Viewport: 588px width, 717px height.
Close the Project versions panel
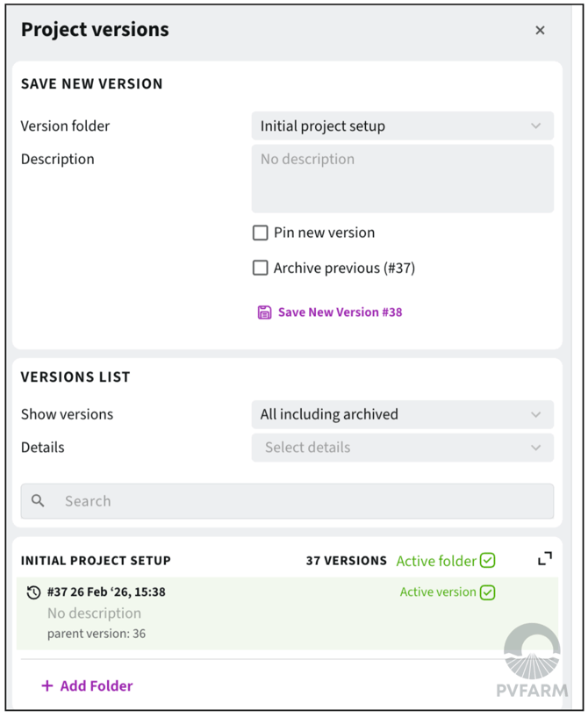pyautogui.click(x=540, y=31)
